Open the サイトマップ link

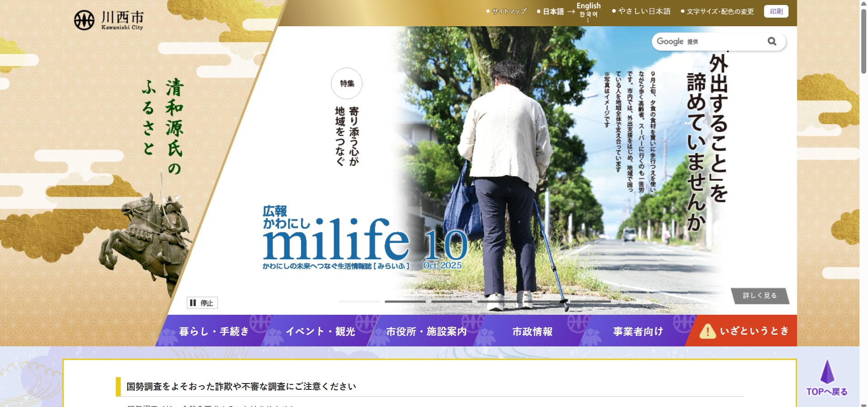509,11
